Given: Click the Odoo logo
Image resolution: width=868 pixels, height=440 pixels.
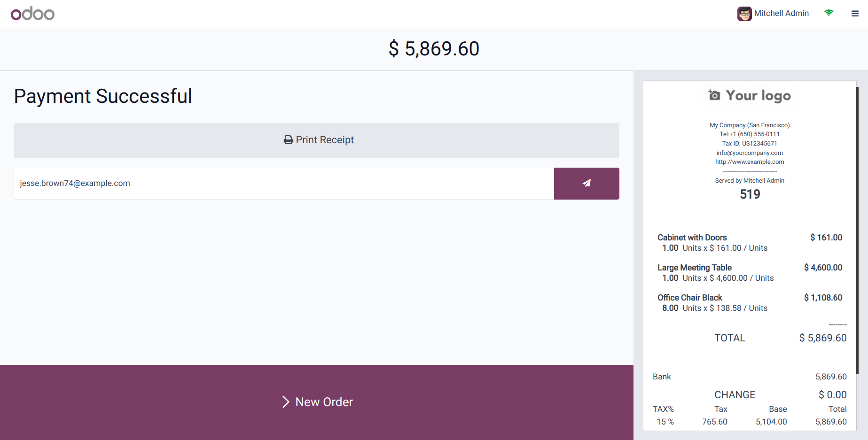Looking at the screenshot, I should 32,14.
